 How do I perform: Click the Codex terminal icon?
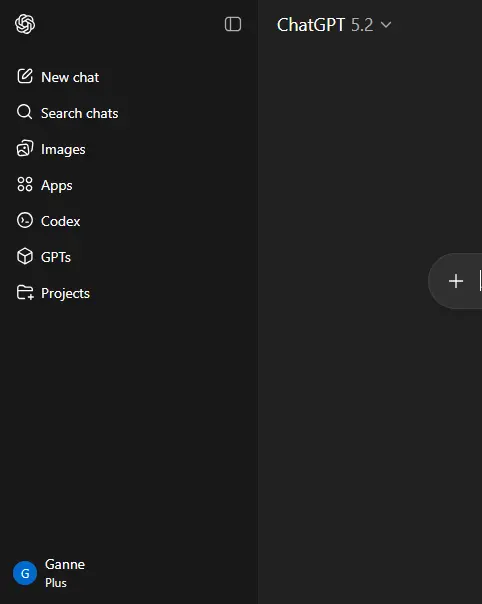pyautogui.click(x=25, y=220)
